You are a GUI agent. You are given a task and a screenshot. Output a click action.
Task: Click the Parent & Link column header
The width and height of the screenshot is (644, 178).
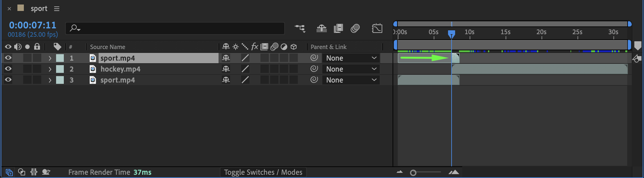pos(328,47)
